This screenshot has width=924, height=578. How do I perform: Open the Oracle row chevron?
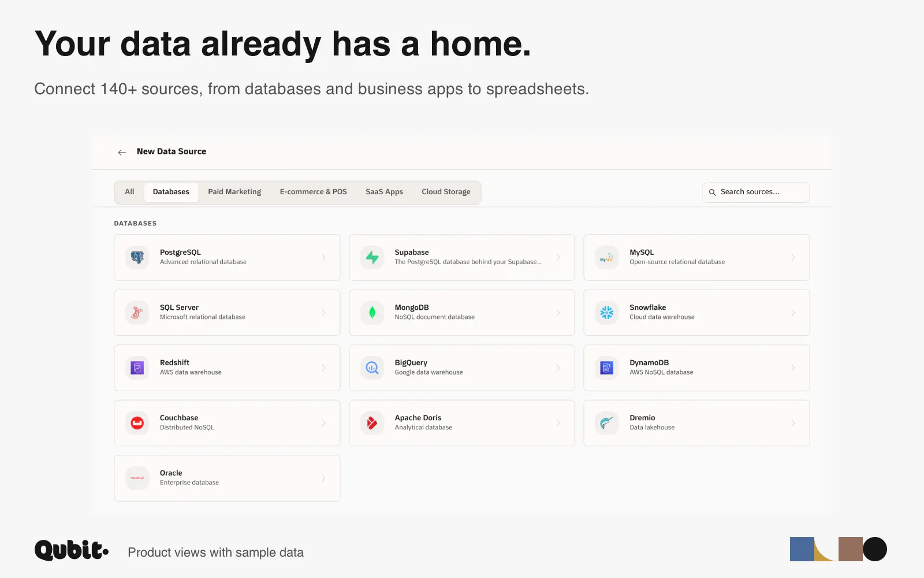tap(323, 478)
